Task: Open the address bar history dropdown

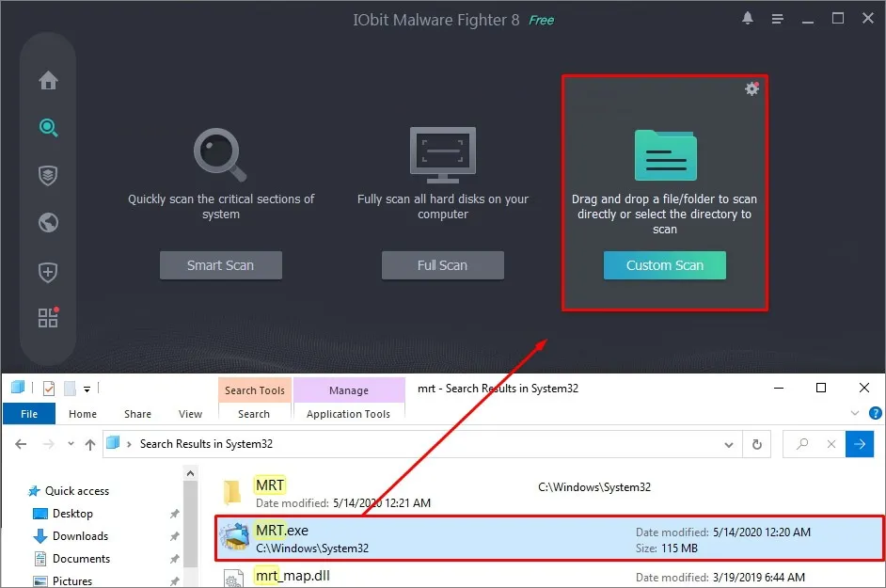Action: tap(730, 443)
